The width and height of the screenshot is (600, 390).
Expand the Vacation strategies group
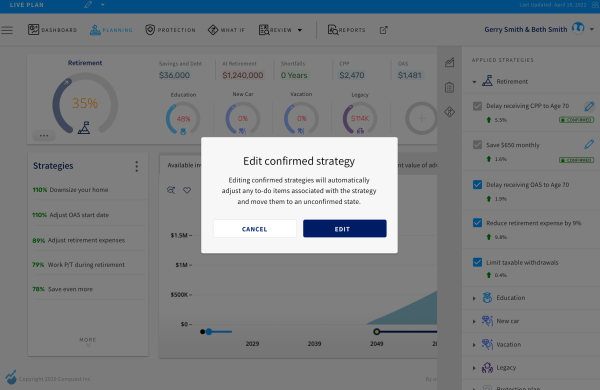474,345
